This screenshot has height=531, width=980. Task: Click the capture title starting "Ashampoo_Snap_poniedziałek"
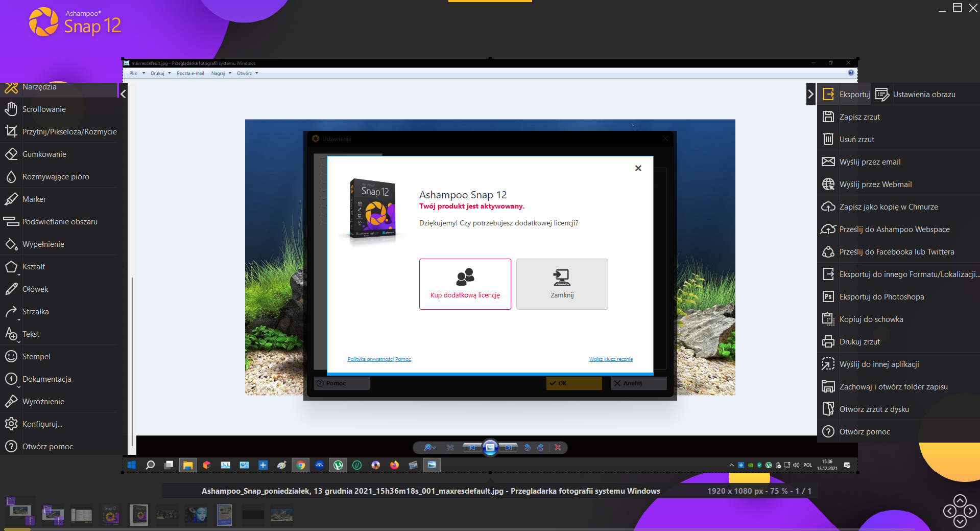point(431,491)
